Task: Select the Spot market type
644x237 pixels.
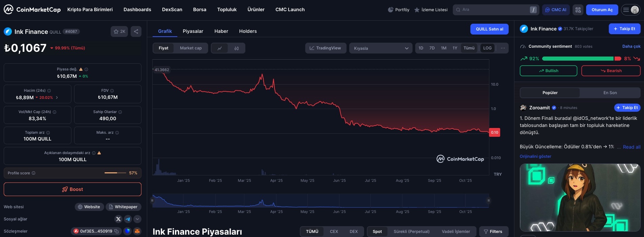Action: click(377, 232)
